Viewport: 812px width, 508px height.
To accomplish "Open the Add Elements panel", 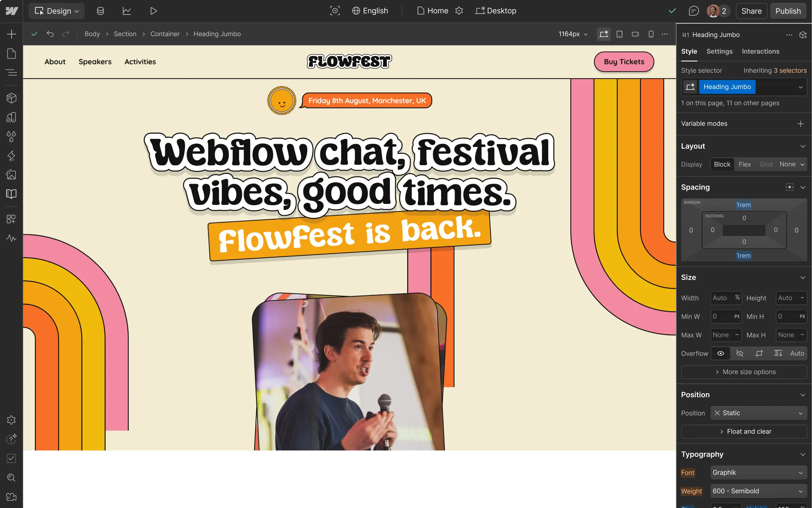I will pos(11,34).
